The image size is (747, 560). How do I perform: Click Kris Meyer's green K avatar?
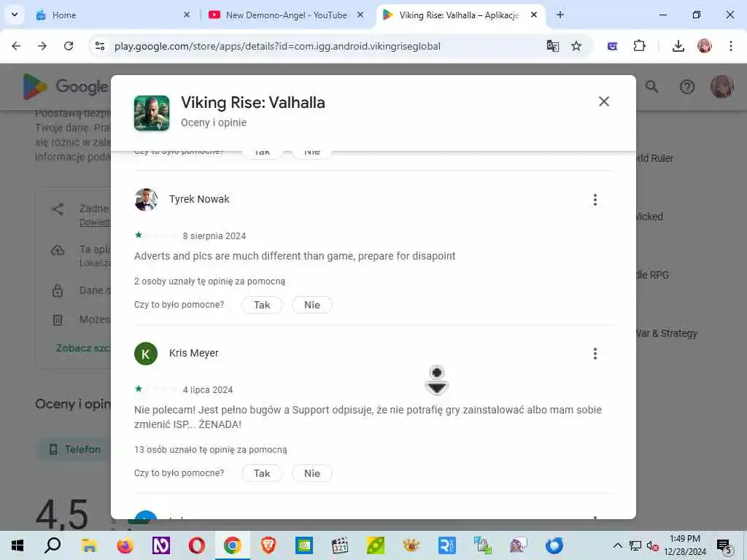pyautogui.click(x=146, y=354)
